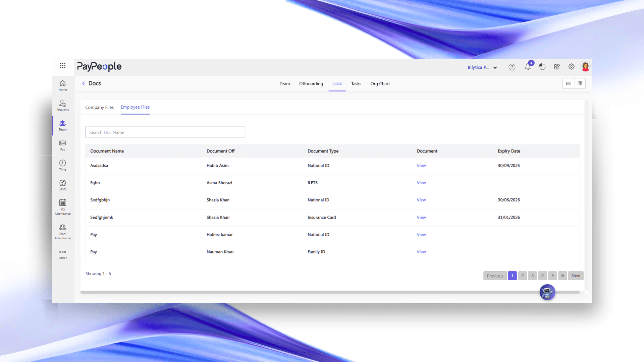
Task: Open the Org Chart tab
Action: tap(380, 84)
